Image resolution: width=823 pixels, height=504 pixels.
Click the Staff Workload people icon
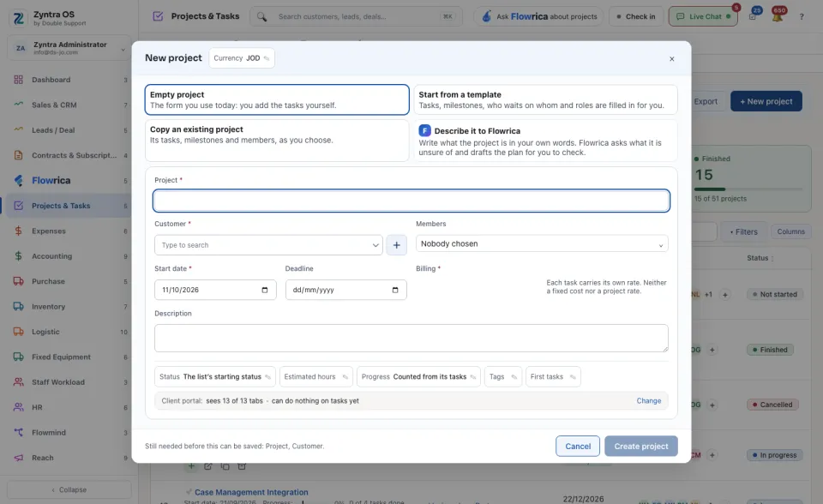tap(18, 382)
